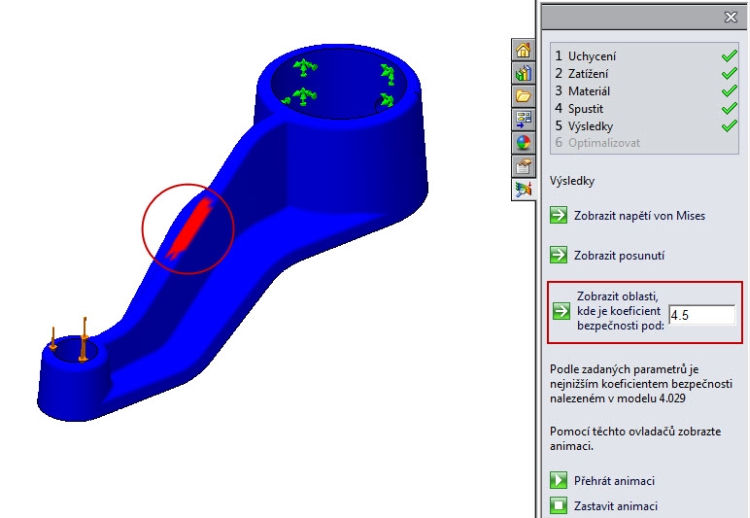Image resolution: width=750 pixels, height=518 pixels.
Task: Open Zobrazit oblasti koeficient bezpečnosti link
Action: (x=620, y=311)
